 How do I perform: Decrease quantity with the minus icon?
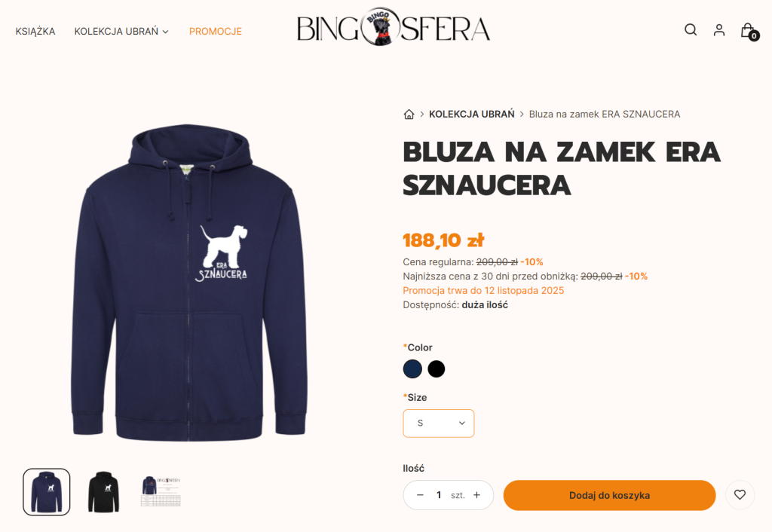click(x=420, y=495)
